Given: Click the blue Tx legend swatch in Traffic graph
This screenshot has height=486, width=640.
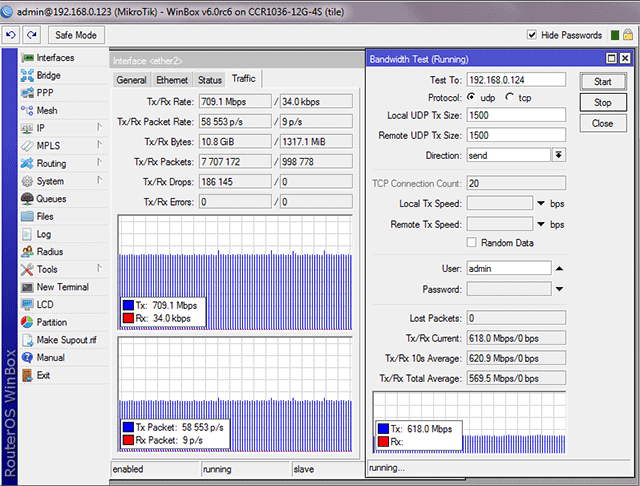Looking at the screenshot, I should click(x=129, y=305).
